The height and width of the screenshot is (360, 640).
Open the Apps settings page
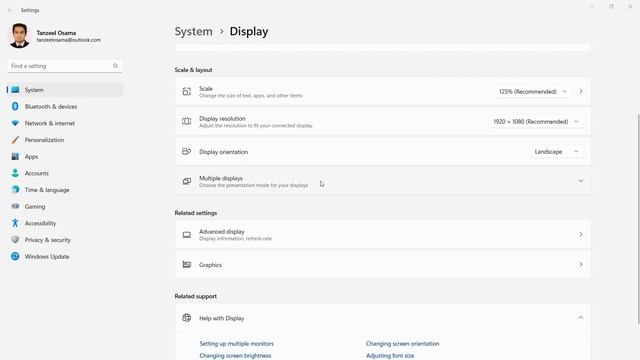click(65, 157)
